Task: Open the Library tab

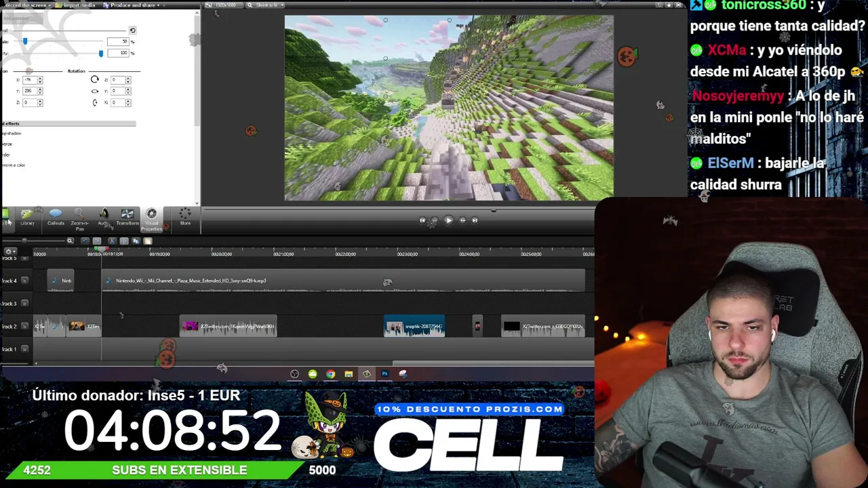Action: click(27, 218)
